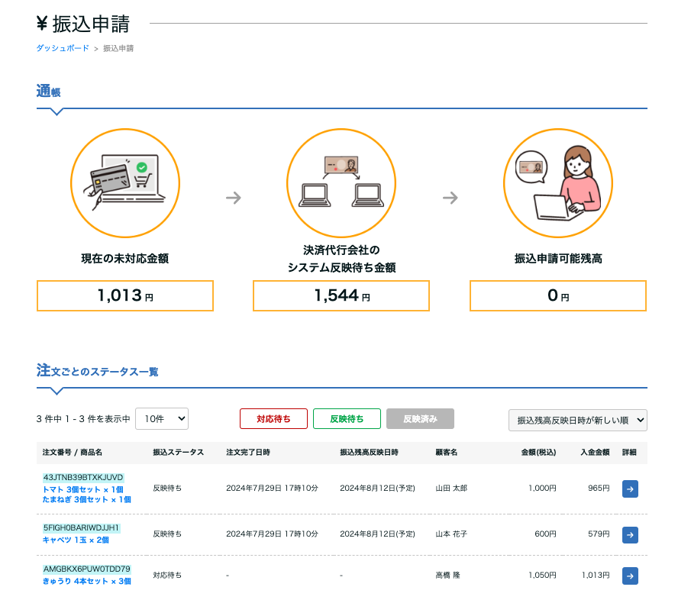Toggle the 反映待ち status filter

coord(347,419)
